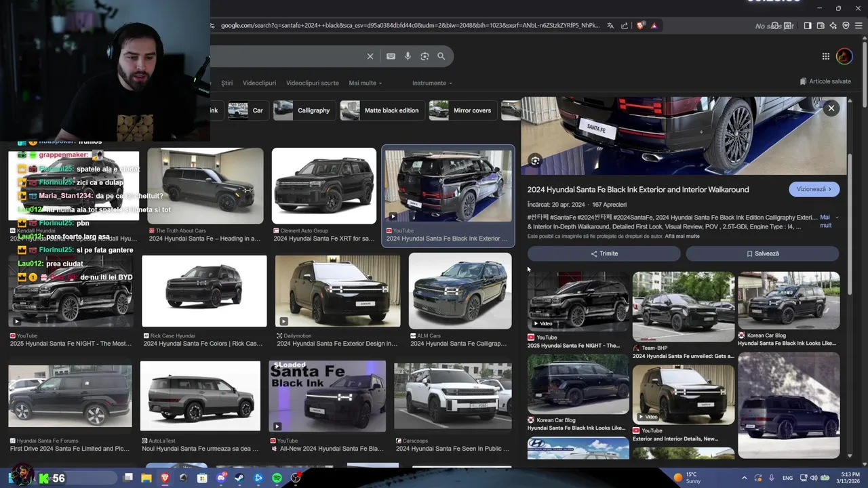Viewport: 868px width, 488px height.
Task: Open the large preview image of Santa Fe rear
Action: [684, 136]
